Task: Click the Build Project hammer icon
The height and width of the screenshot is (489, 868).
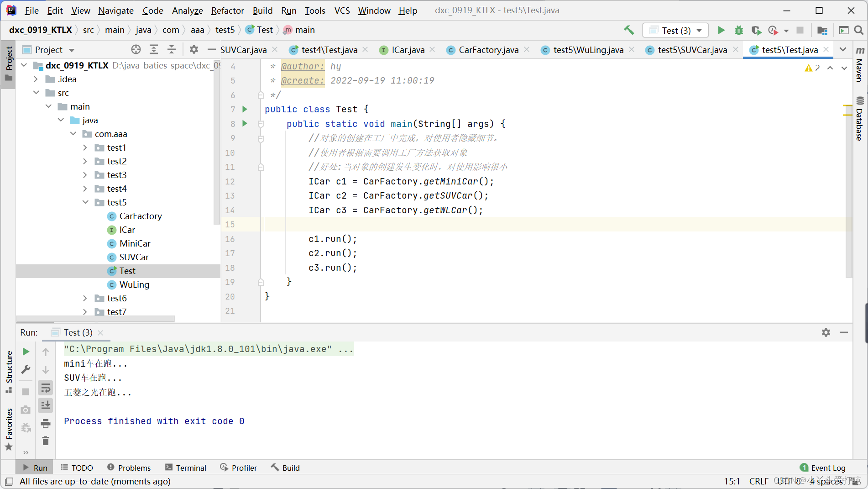Action: click(629, 30)
